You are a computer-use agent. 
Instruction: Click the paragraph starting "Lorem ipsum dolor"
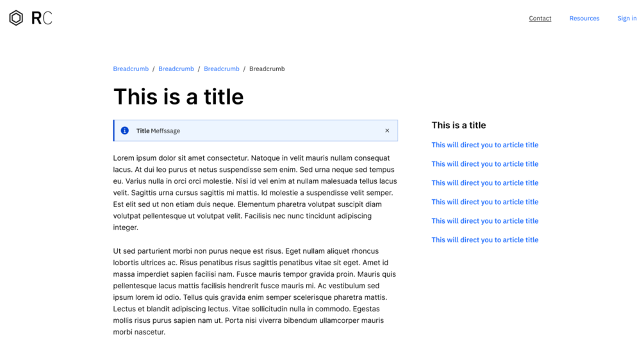point(255,192)
